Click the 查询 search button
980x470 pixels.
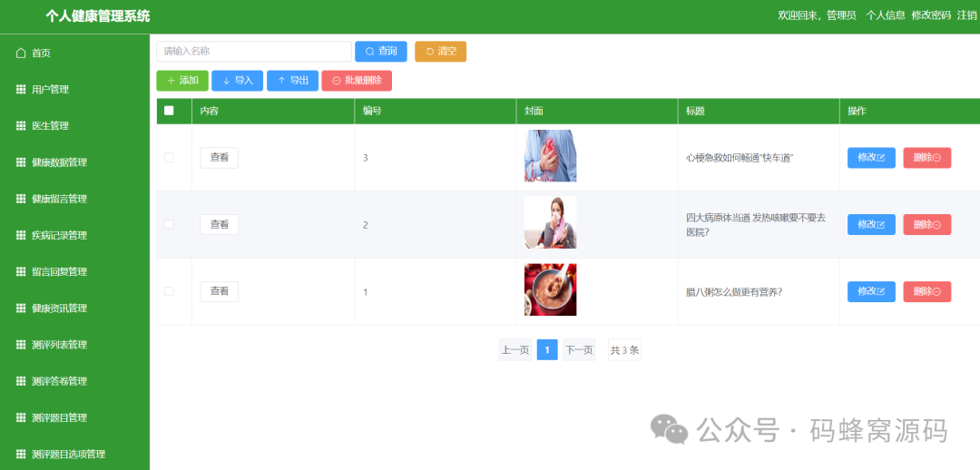381,51
